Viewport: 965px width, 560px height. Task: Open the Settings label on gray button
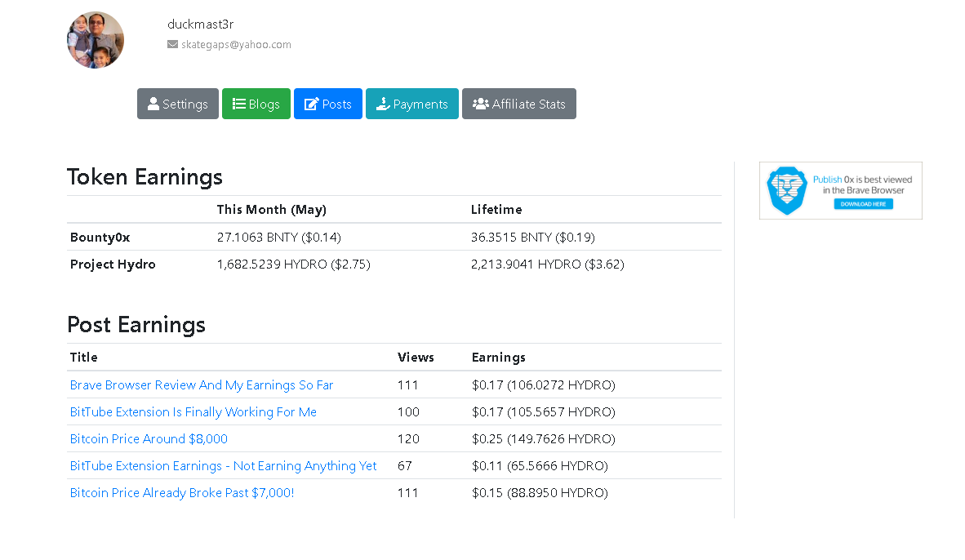pyautogui.click(x=185, y=104)
